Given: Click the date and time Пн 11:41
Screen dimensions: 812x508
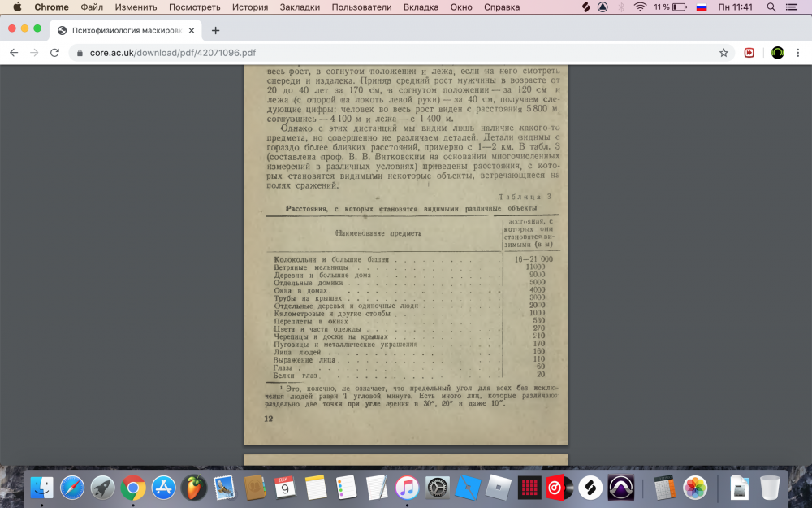Looking at the screenshot, I should click(x=736, y=7).
